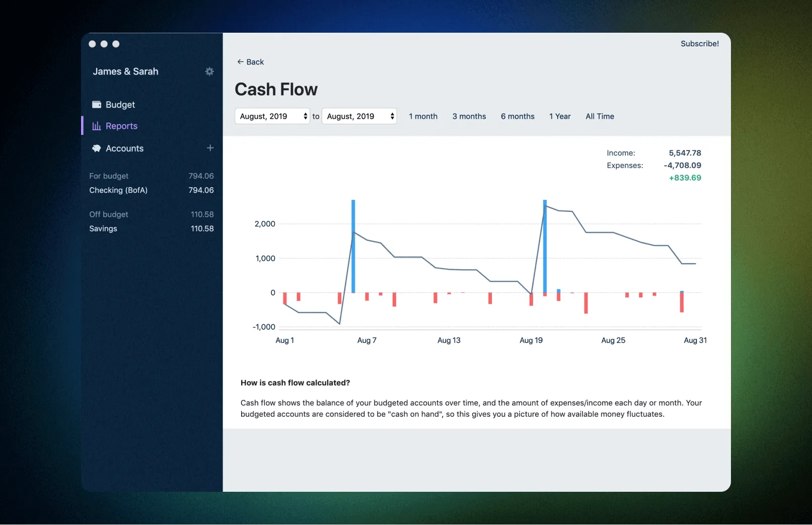Screen dimensions: 812x525
Task: Open the start month August, 2019 dropdown
Action: (272, 116)
